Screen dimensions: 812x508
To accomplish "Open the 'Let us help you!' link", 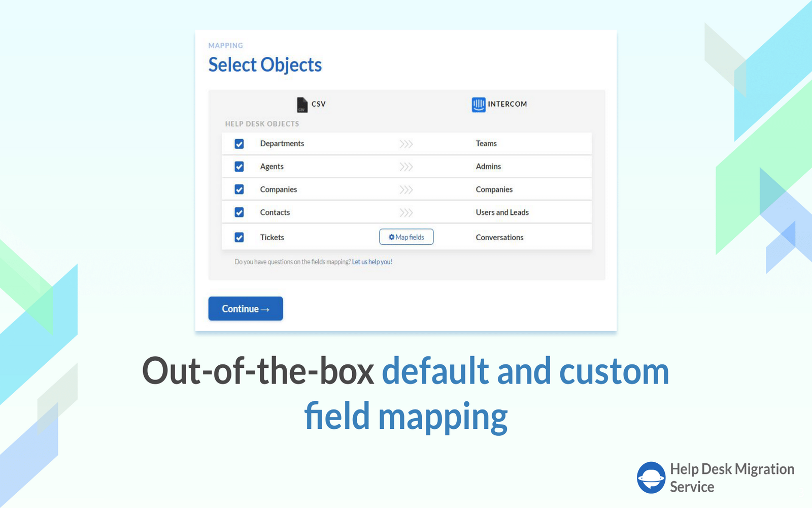I will pyautogui.click(x=372, y=262).
